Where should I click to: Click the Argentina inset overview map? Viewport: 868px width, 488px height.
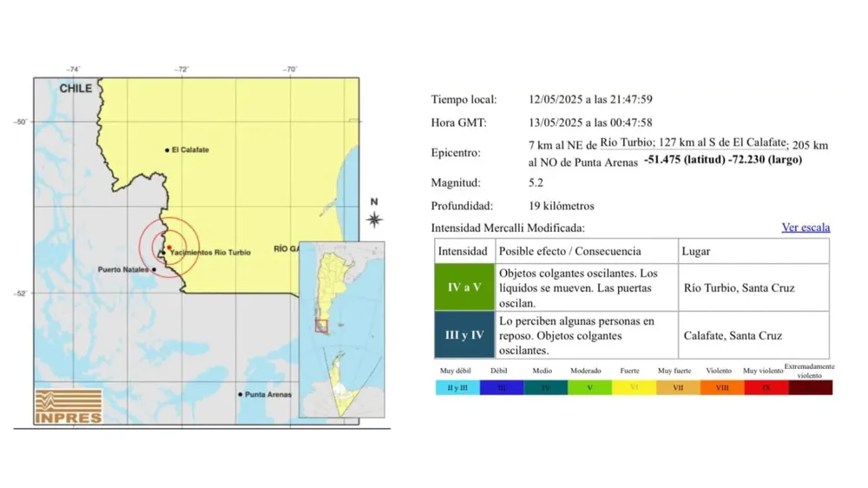pos(341,329)
